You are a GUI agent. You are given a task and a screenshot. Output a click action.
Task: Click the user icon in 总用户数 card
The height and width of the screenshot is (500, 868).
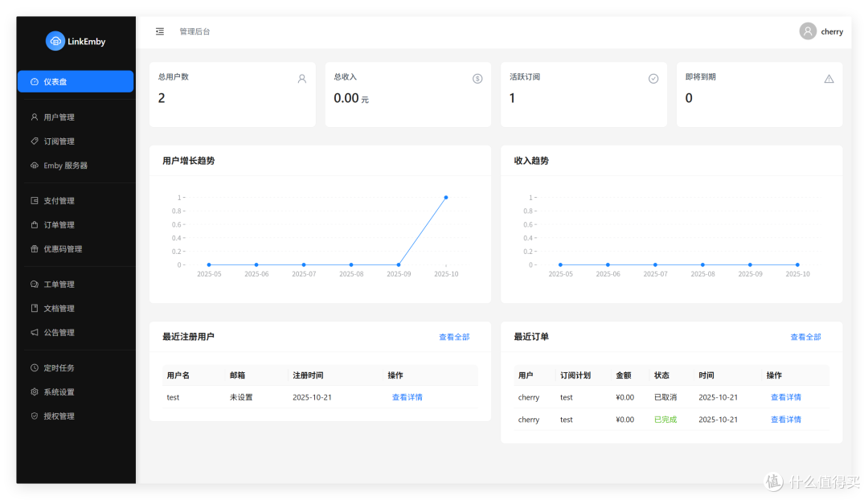[x=301, y=79]
